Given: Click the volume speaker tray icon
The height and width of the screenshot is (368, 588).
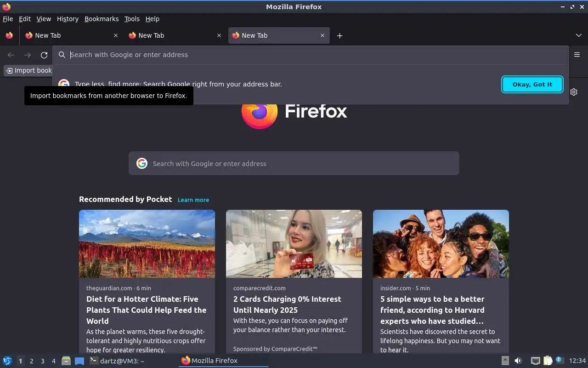Looking at the screenshot, I should pos(518,361).
